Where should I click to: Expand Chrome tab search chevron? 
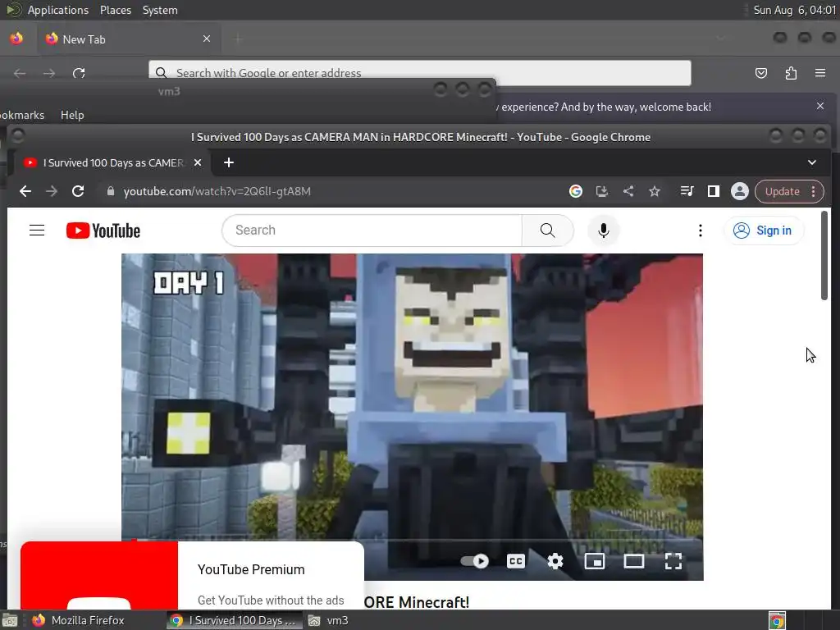click(812, 162)
